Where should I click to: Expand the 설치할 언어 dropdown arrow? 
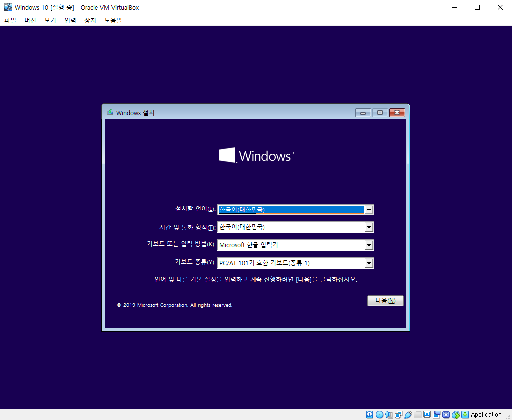coord(369,210)
